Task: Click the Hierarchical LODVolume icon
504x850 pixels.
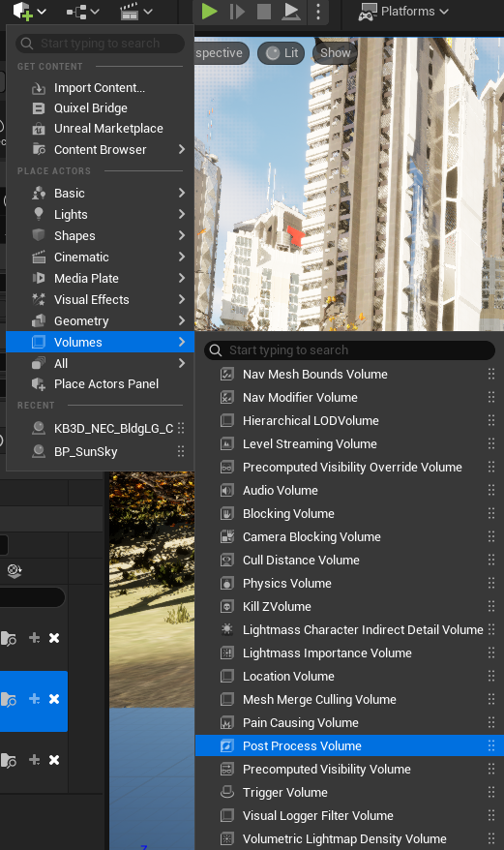Action: (227, 421)
